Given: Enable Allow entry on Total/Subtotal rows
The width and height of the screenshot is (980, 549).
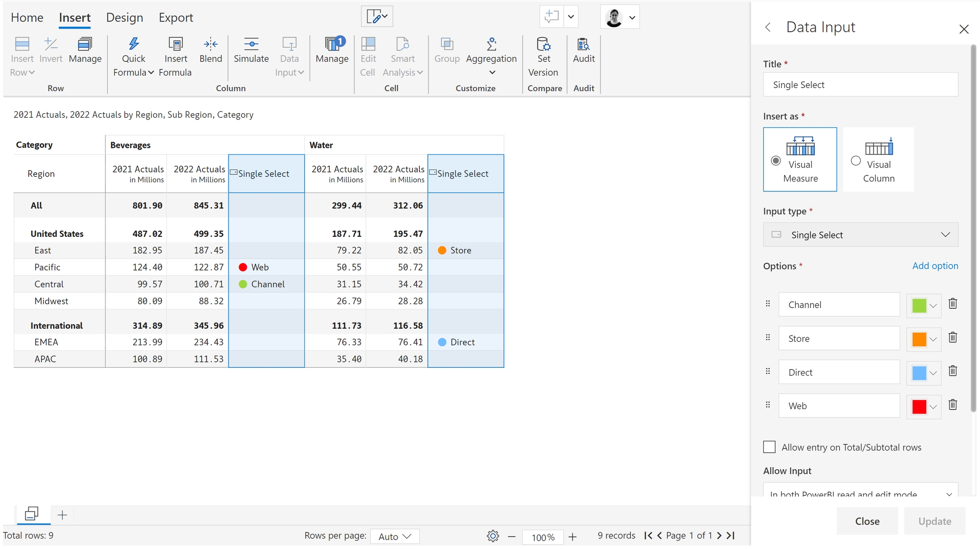Looking at the screenshot, I should (x=769, y=447).
